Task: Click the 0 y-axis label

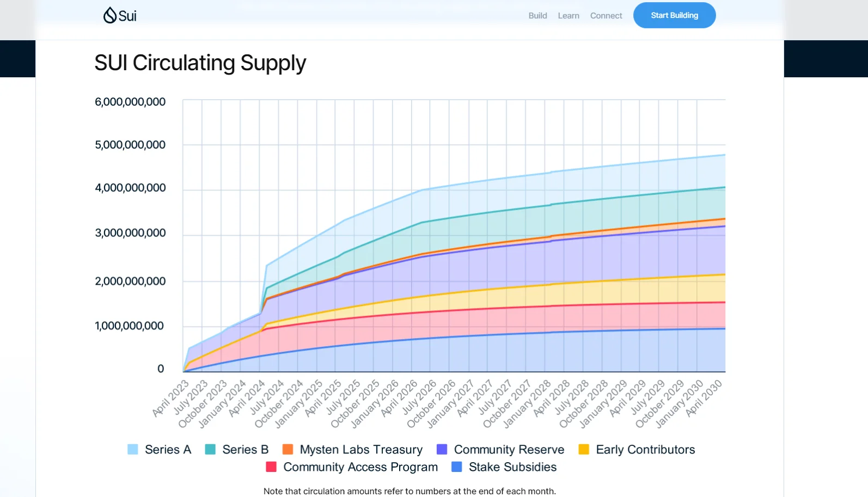Action: 161,369
